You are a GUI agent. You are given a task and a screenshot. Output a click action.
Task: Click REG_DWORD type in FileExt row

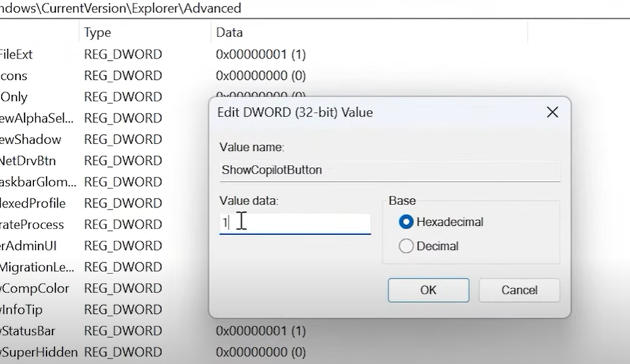click(x=123, y=54)
